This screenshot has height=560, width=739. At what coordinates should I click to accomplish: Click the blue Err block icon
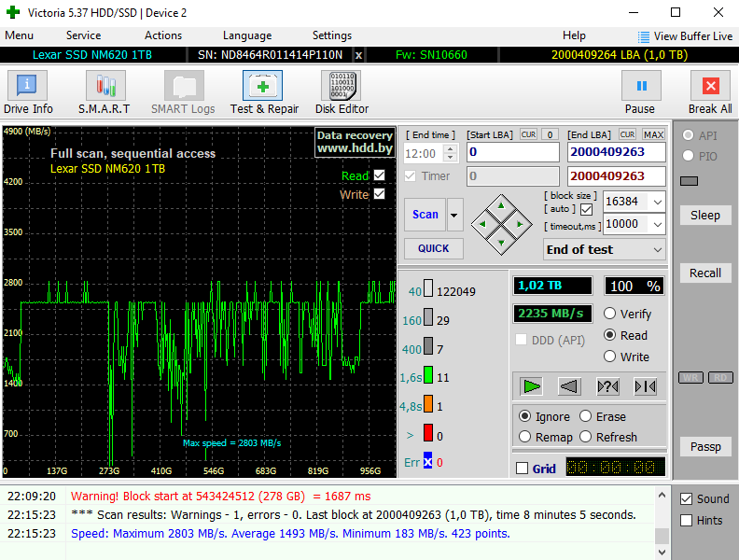click(x=427, y=461)
